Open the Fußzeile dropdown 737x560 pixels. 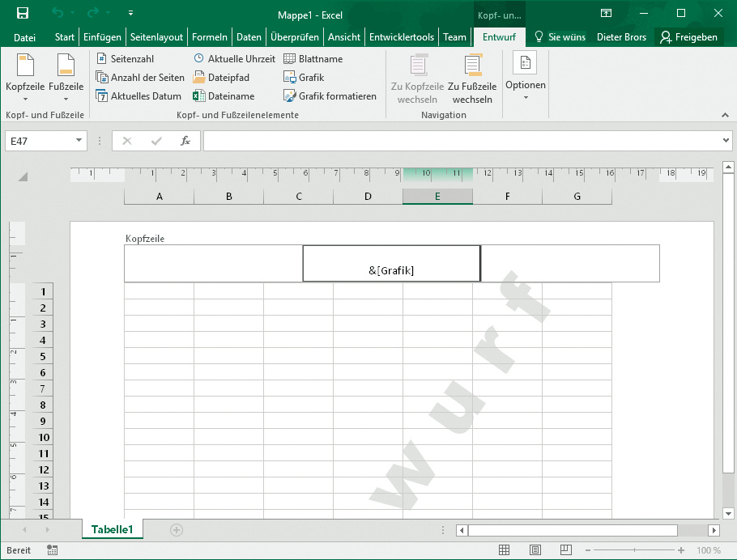click(66, 78)
